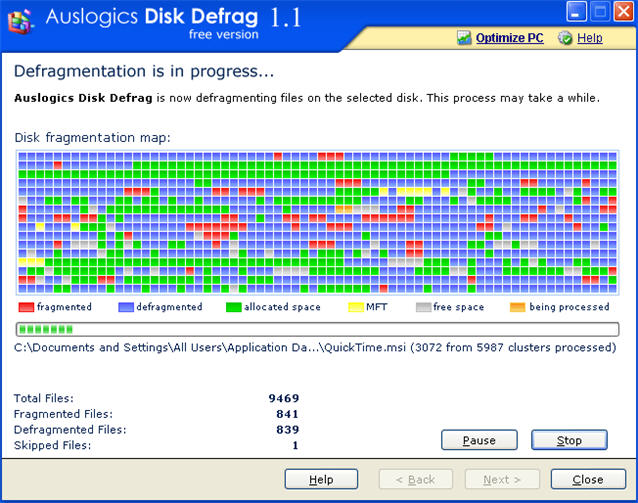Screen dimensions: 638x503
Task: Click the disabled Back button
Action: pyautogui.click(x=415, y=479)
